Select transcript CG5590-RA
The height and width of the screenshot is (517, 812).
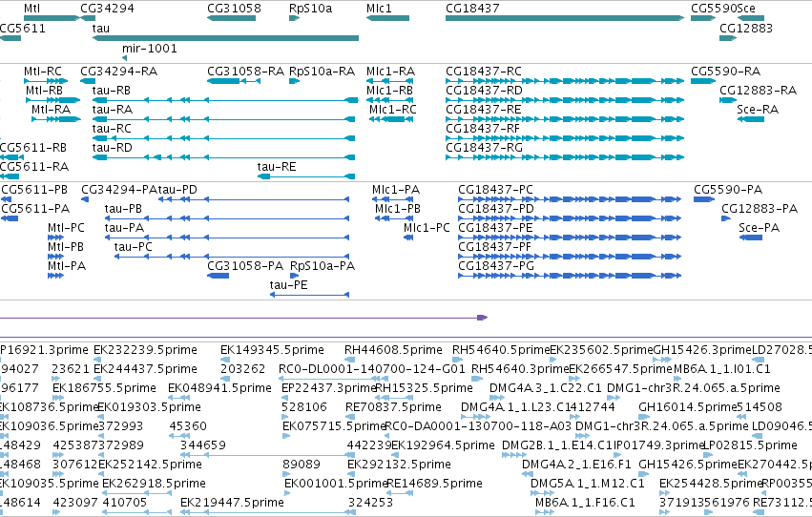703,81
